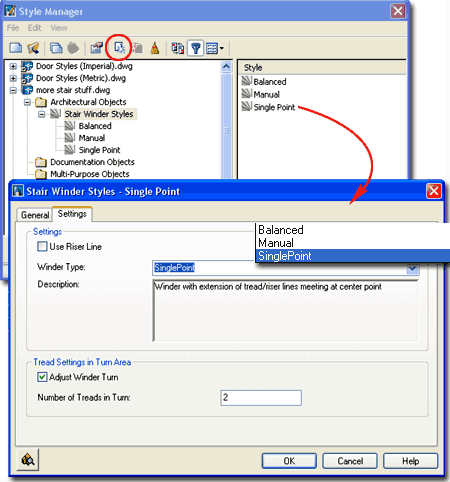Click the Toggle View icon in toolbar
The height and width of the screenshot is (482, 450).
click(178, 48)
